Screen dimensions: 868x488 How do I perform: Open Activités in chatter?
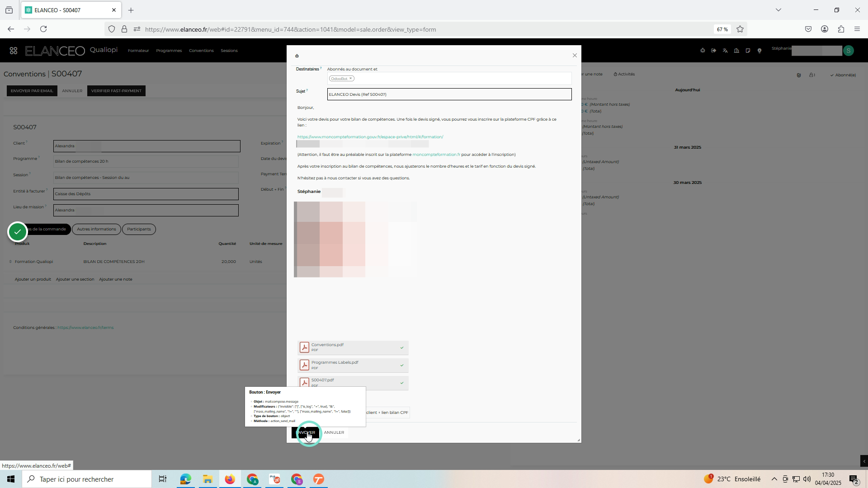[624, 74]
